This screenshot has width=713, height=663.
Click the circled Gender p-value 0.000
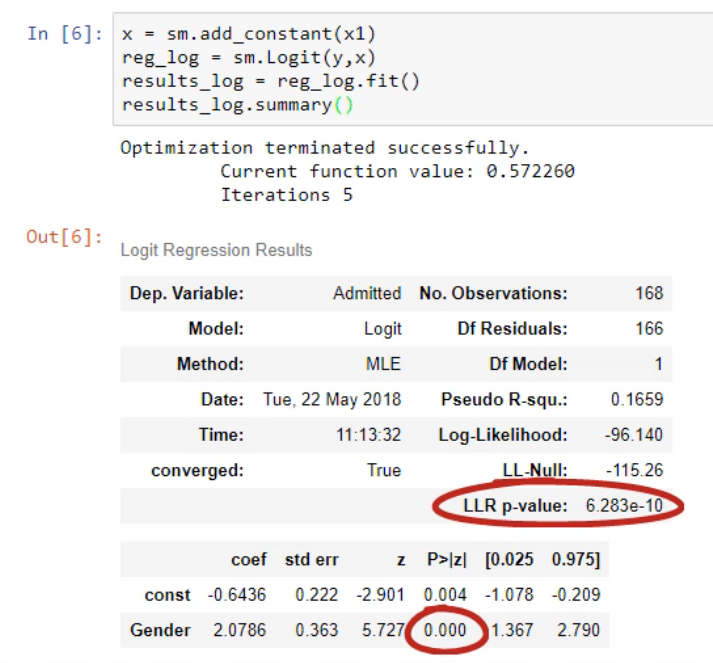(445, 631)
